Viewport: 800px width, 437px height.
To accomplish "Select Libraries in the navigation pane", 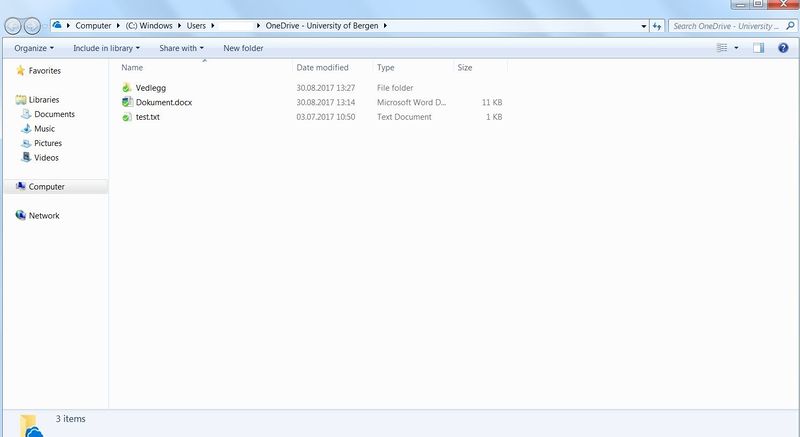I will pyautogui.click(x=44, y=100).
